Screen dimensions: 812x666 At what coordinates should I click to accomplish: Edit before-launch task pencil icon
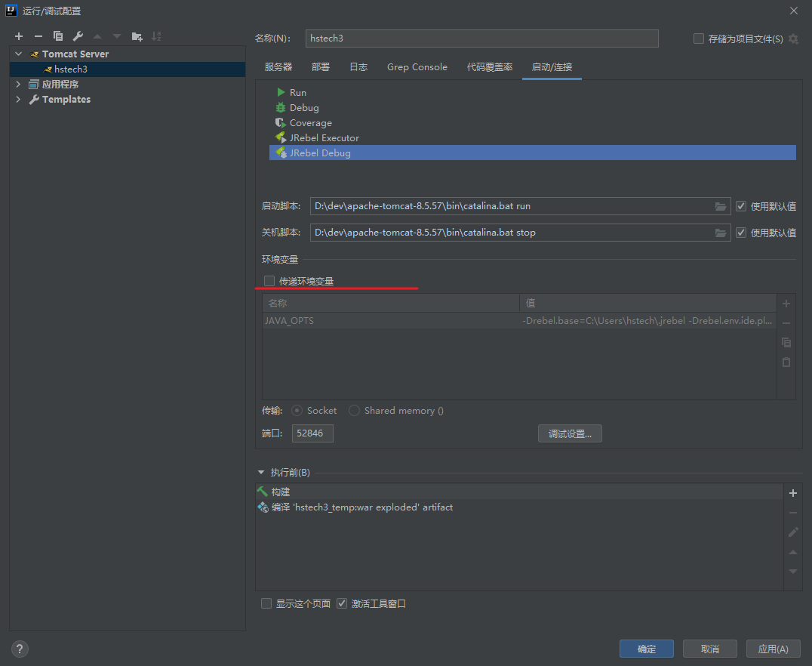(x=793, y=532)
